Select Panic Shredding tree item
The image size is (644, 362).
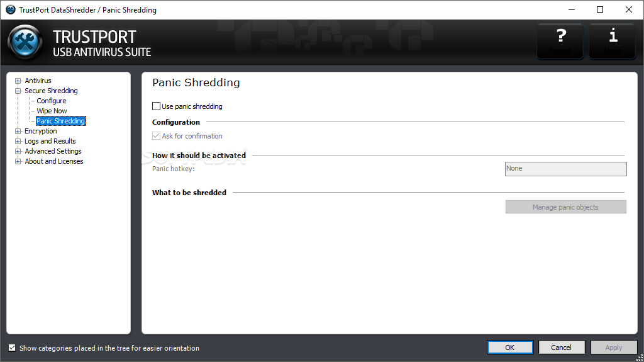point(61,121)
